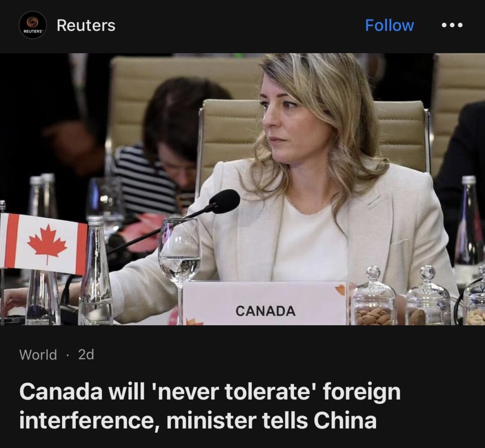Click the 2d timestamp
485x448 pixels.
tap(86, 355)
